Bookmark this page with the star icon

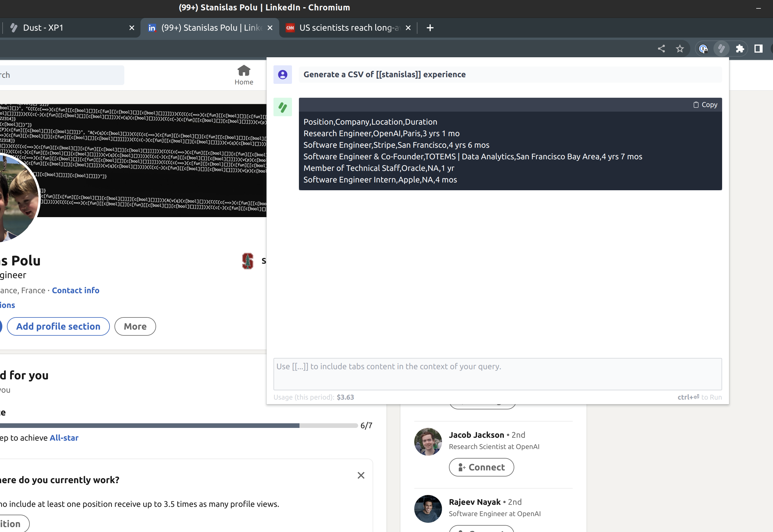680,49
